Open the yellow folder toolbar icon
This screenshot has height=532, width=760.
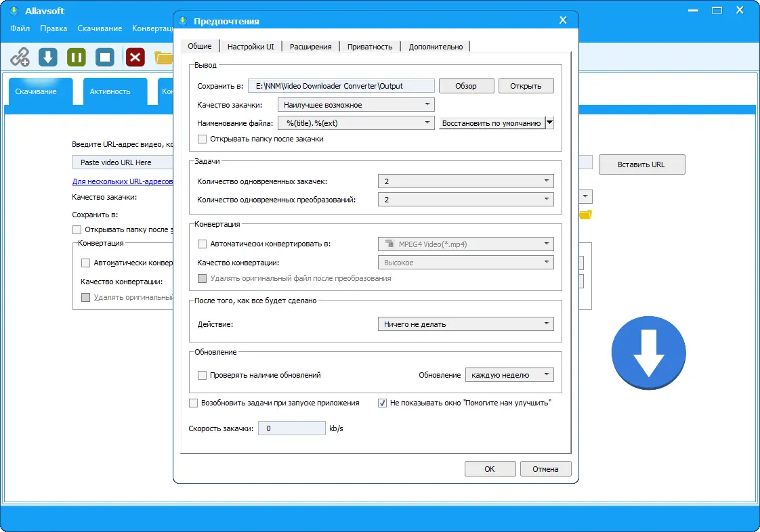pos(163,57)
